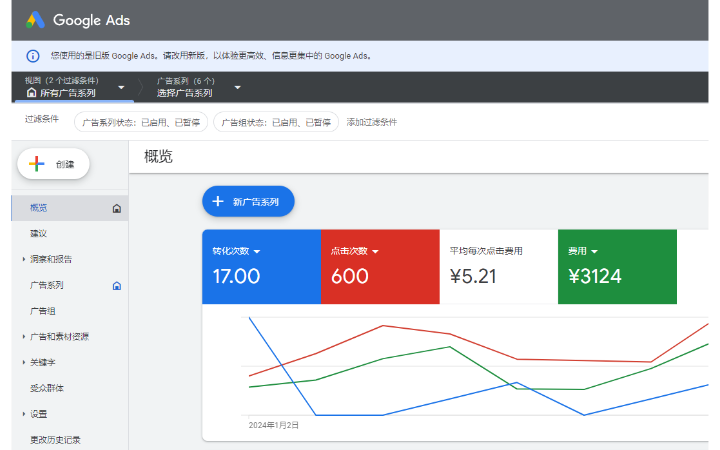This screenshot has width=720, height=450.
Task: Click the red 点击次数 card value 600
Action: (x=349, y=276)
